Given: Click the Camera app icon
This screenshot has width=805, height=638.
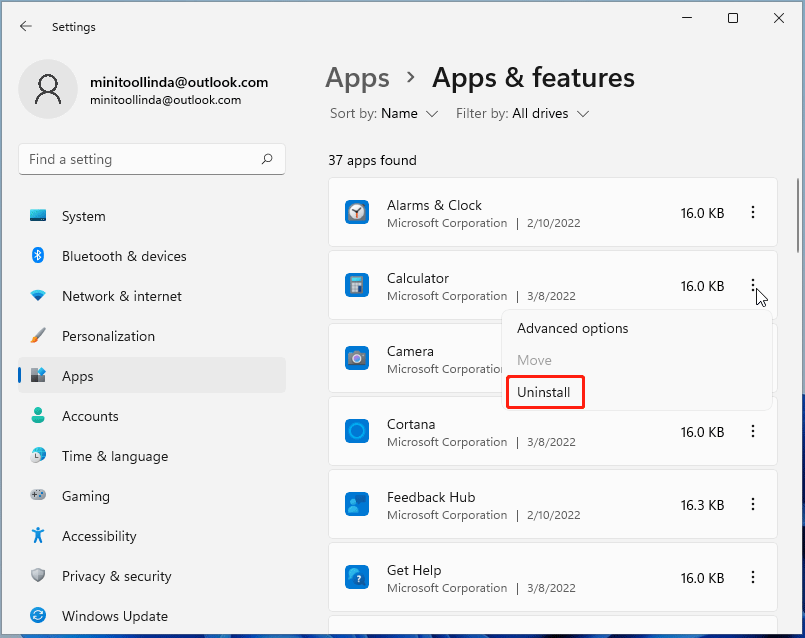Looking at the screenshot, I should (357, 358).
